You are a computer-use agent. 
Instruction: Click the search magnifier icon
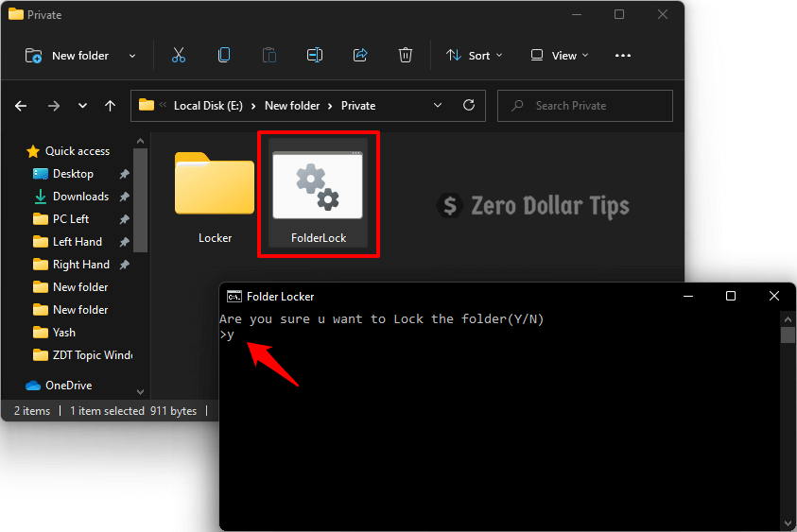point(517,106)
